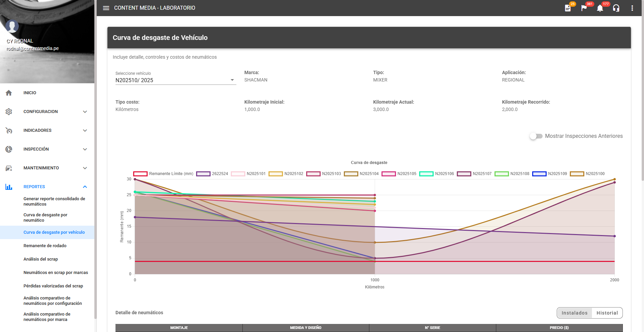Open the three-dot more options menu
The image size is (644, 332).
[x=632, y=8]
